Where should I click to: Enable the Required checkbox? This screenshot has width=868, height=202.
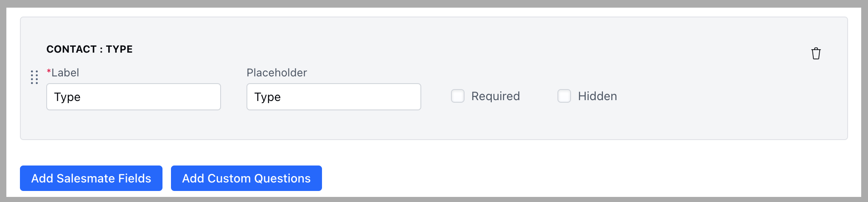458,96
